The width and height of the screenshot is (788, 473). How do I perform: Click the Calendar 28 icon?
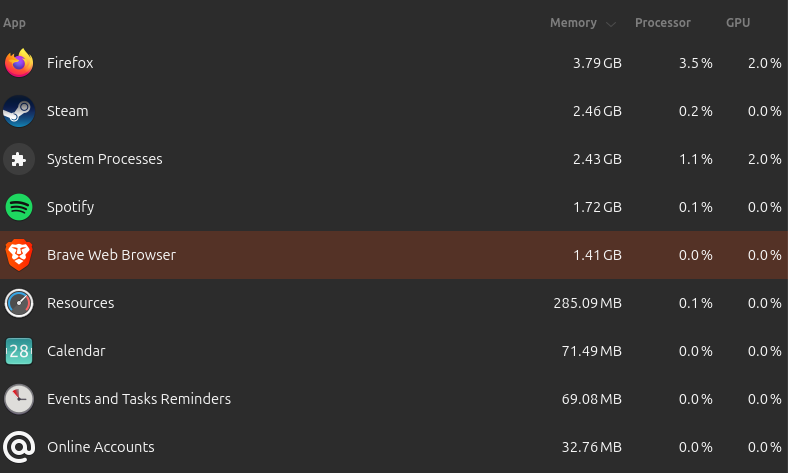click(x=19, y=351)
